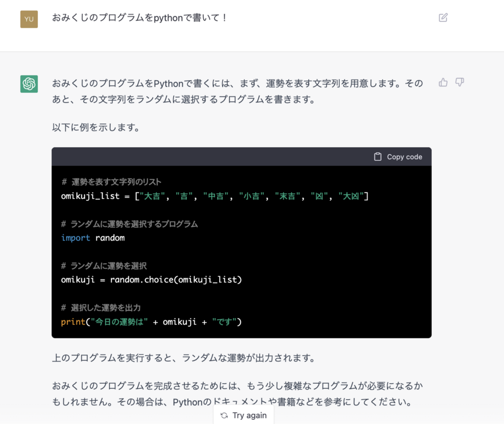Click the random.choice(omikuji_list) code line
The width and height of the screenshot is (504, 424).
tap(152, 280)
